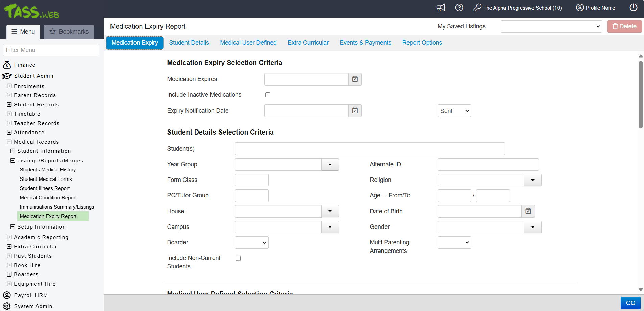This screenshot has height=311, width=644.
Task: Open the help question mark icon
Action: [459, 8]
